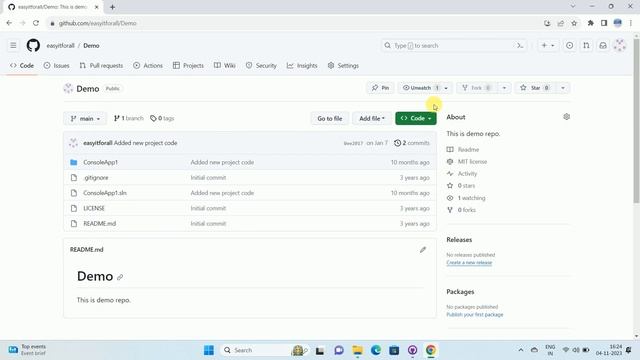Open the Chat app in taskbar
Image resolution: width=640 pixels, height=360 pixels.
click(x=339, y=350)
